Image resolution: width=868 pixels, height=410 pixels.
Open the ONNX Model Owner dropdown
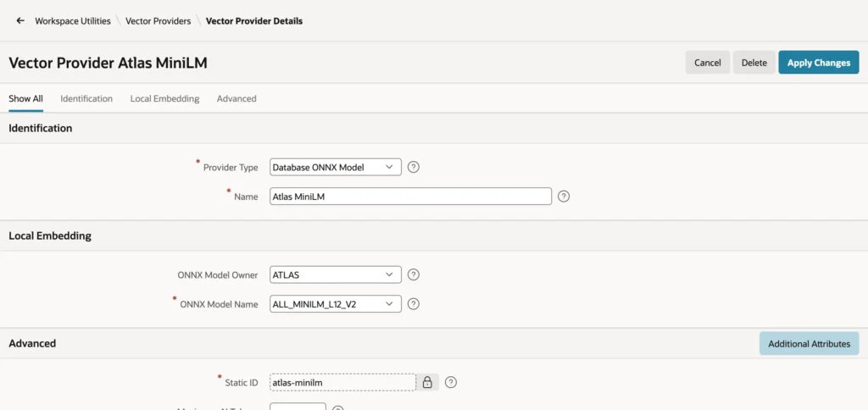coord(336,274)
